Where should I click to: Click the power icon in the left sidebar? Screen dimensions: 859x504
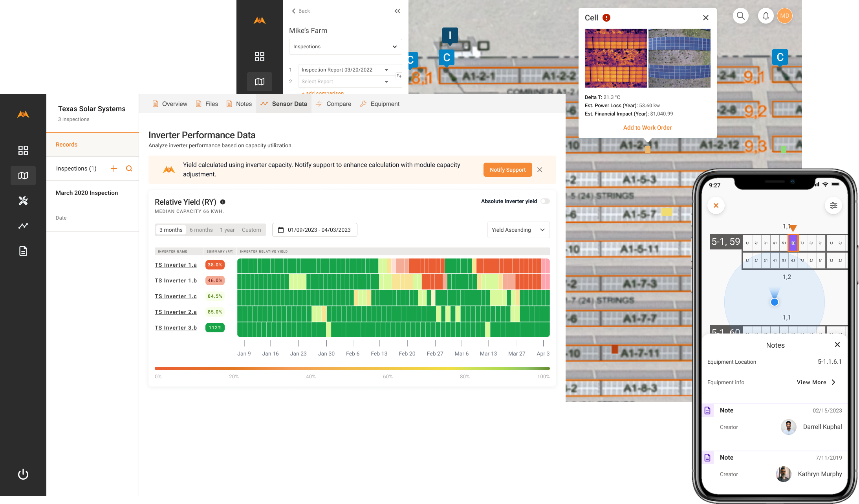pos(23,474)
